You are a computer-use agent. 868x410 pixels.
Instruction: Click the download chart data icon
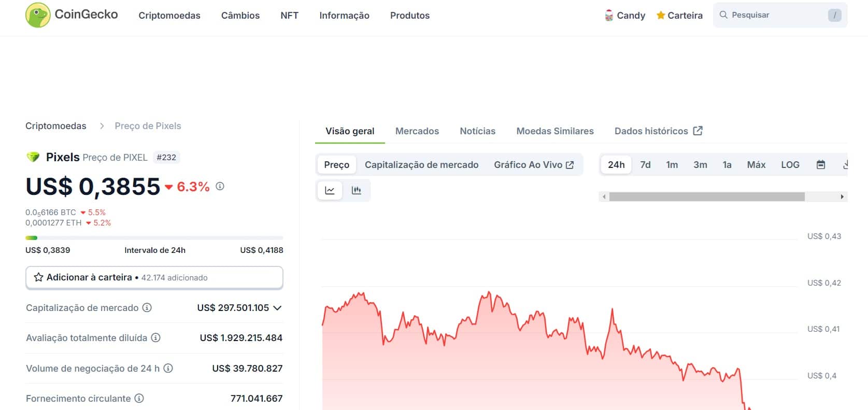click(845, 165)
